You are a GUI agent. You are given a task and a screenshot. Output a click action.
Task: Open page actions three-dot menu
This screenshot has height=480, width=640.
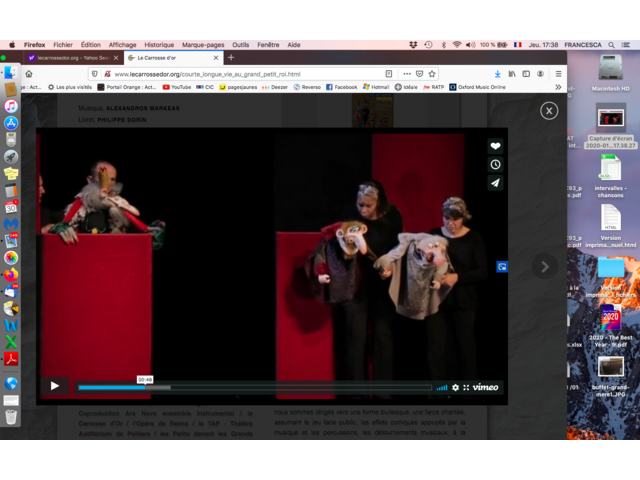coord(407,74)
